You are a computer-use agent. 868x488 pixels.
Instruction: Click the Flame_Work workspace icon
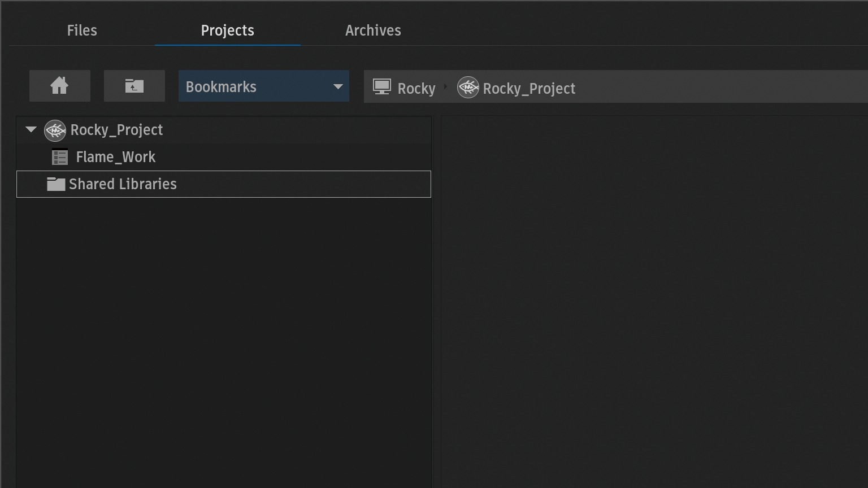[59, 157]
